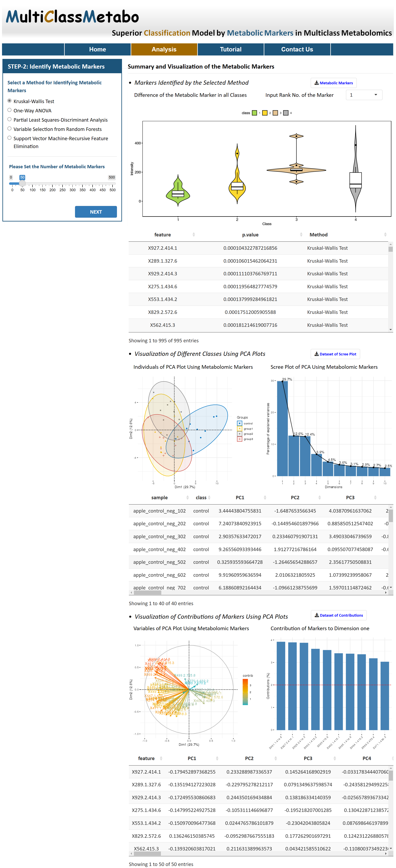The image size is (396, 868).
Task: Click the 29.7% bar in scree plot
Action: pos(282,428)
